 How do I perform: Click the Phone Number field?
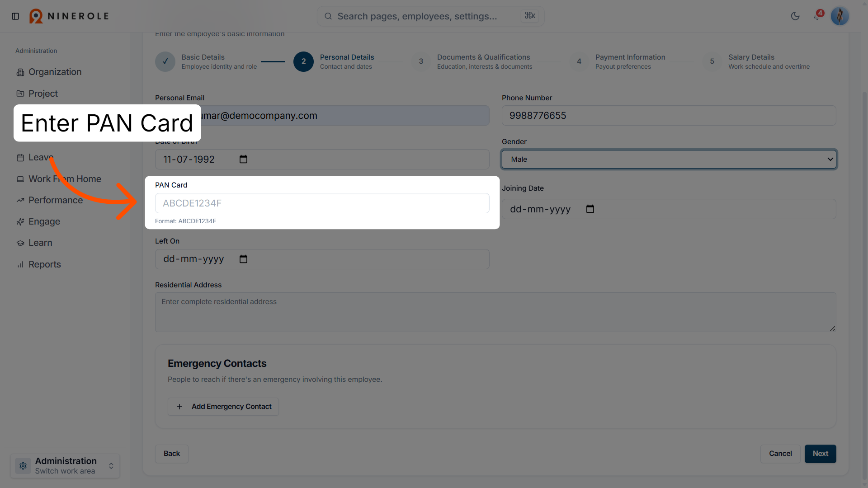[669, 116]
